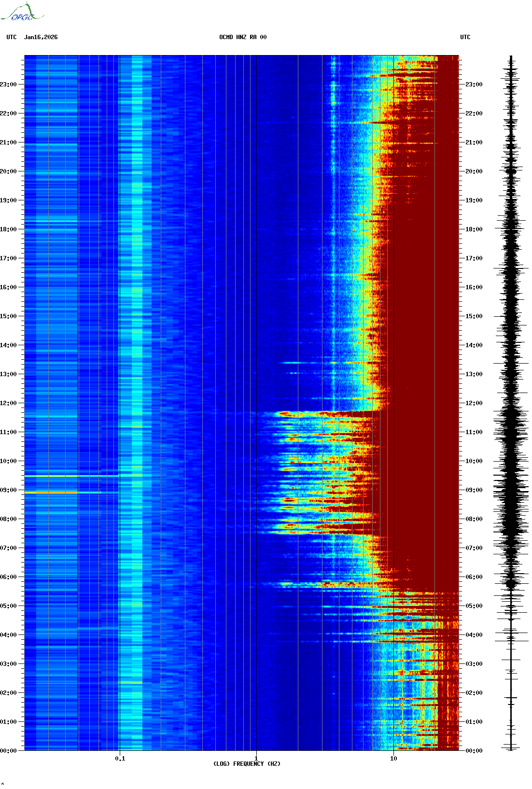Click the '0.1' frequency axis label
This screenshot has height=789, width=532.
120,758
